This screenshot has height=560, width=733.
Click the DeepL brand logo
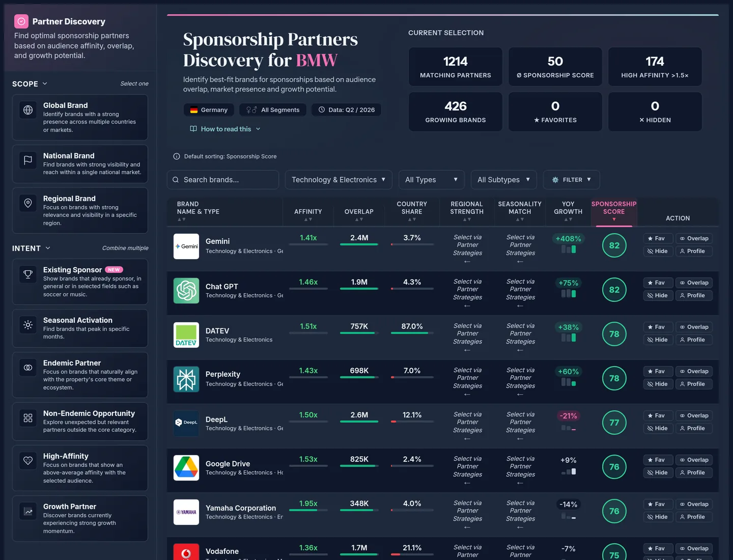tap(186, 424)
